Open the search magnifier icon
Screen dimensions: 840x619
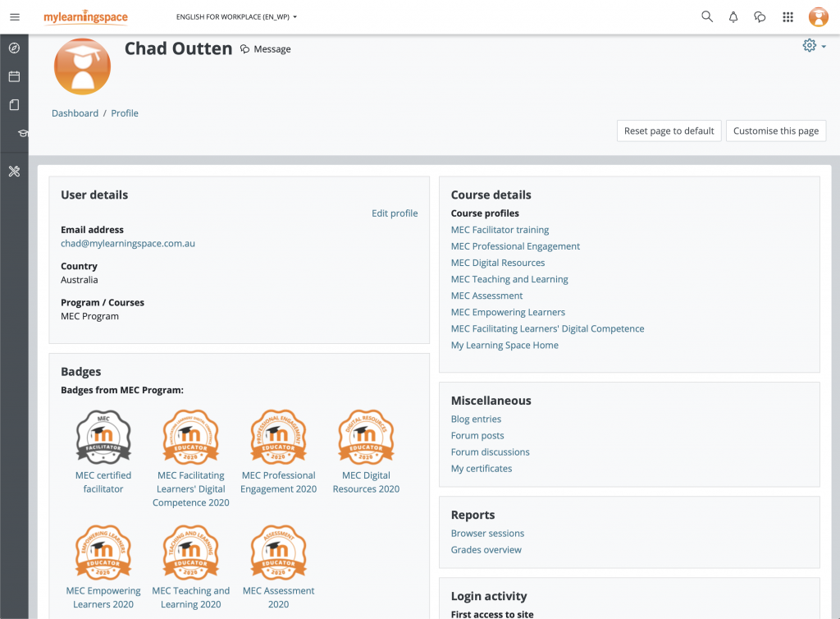coord(707,16)
